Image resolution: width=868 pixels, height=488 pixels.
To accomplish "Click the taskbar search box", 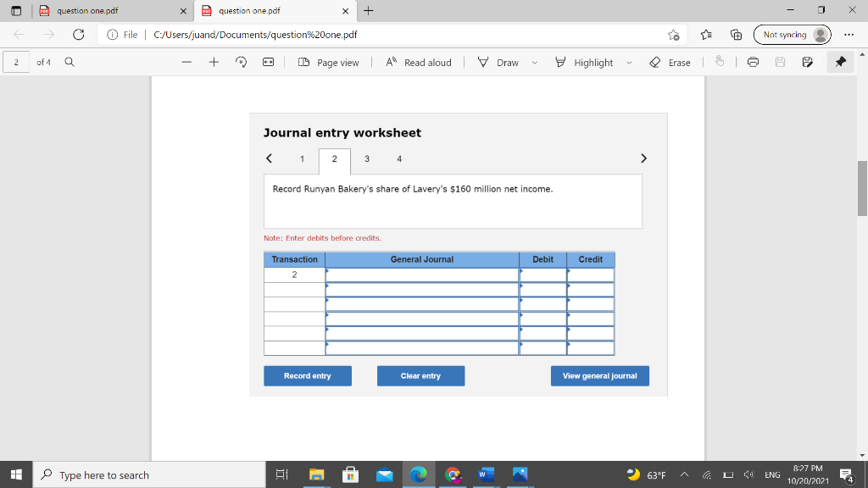I will (149, 474).
